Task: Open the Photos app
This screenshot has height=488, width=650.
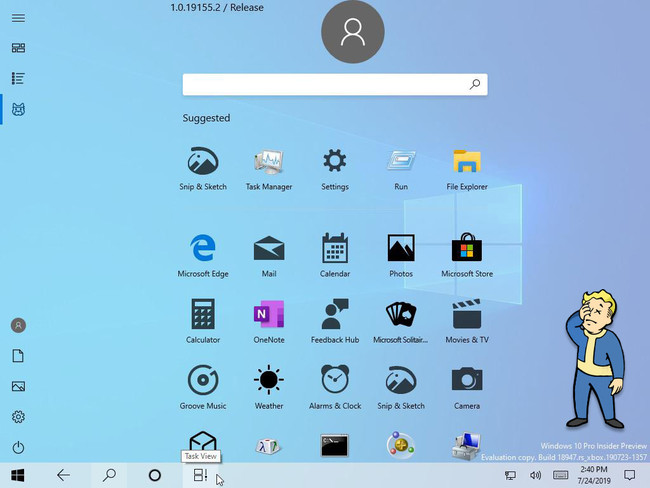Action: click(401, 255)
